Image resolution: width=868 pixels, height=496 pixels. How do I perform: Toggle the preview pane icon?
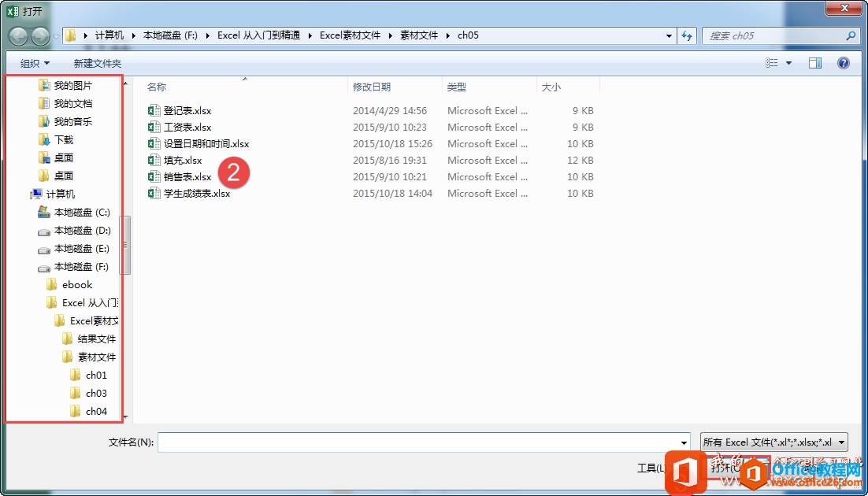[815, 63]
